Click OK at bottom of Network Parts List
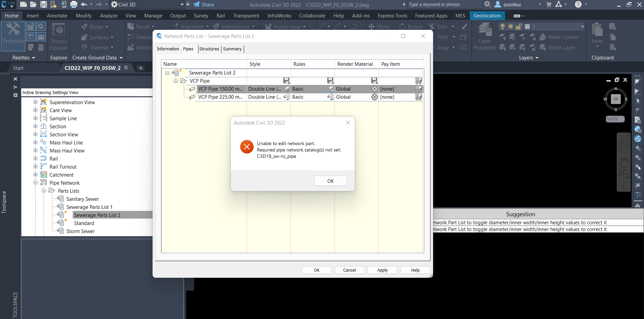The image size is (644, 319). coord(317,270)
